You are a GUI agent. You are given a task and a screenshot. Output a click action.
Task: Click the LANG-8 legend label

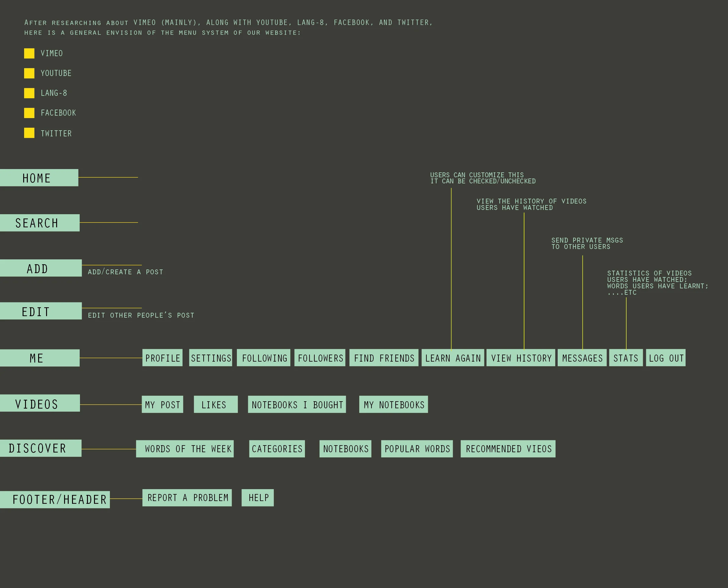tap(54, 93)
